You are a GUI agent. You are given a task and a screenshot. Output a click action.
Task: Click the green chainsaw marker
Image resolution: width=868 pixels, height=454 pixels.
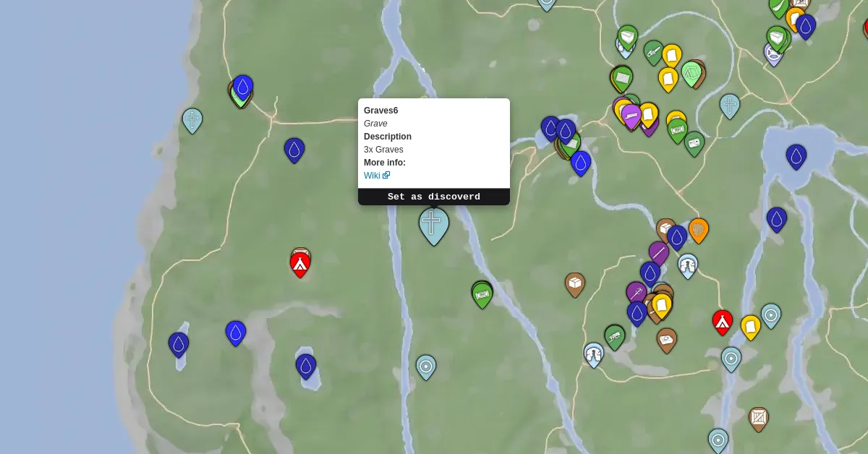coord(653,53)
